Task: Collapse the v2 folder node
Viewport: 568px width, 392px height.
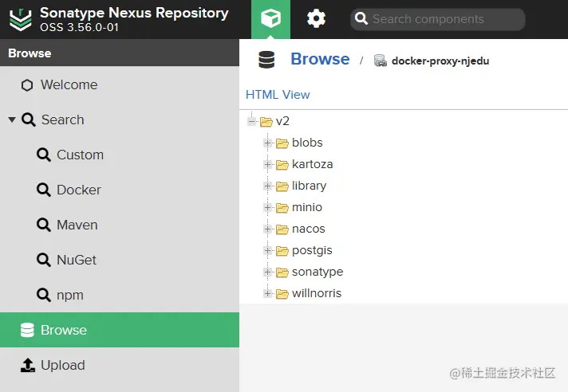Action: (252, 122)
